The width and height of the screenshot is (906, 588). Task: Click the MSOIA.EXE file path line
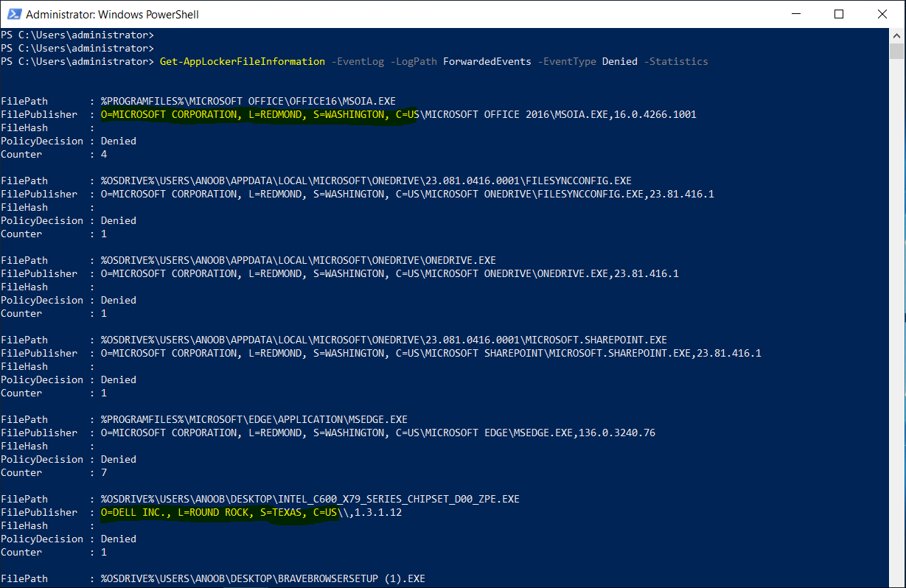coord(248,101)
